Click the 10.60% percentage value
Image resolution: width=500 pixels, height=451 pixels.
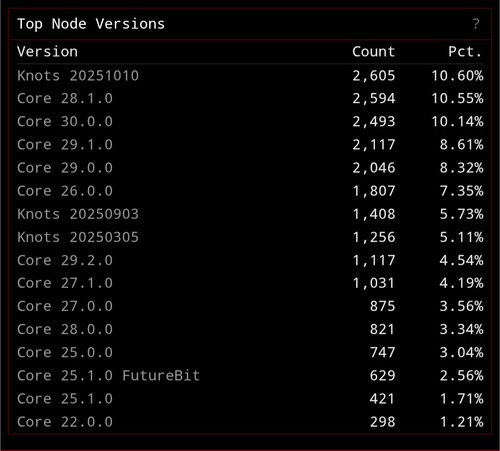pyautogui.click(x=457, y=76)
